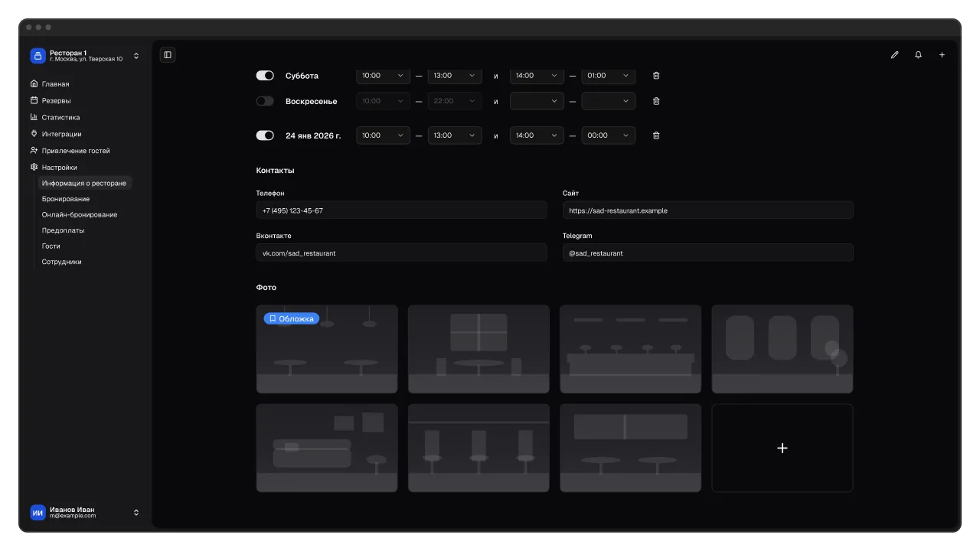Click the pencil edit icon
Screen dimensions: 980x551
894,55
